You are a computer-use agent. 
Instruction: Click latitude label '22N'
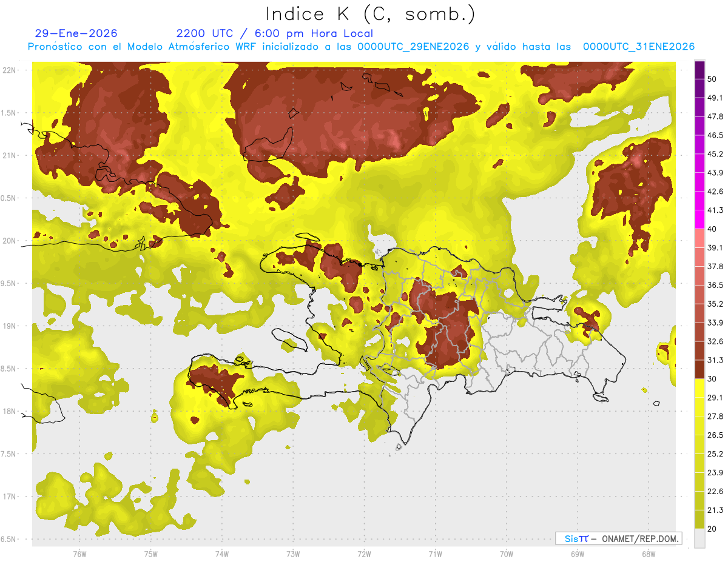coord(9,70)
